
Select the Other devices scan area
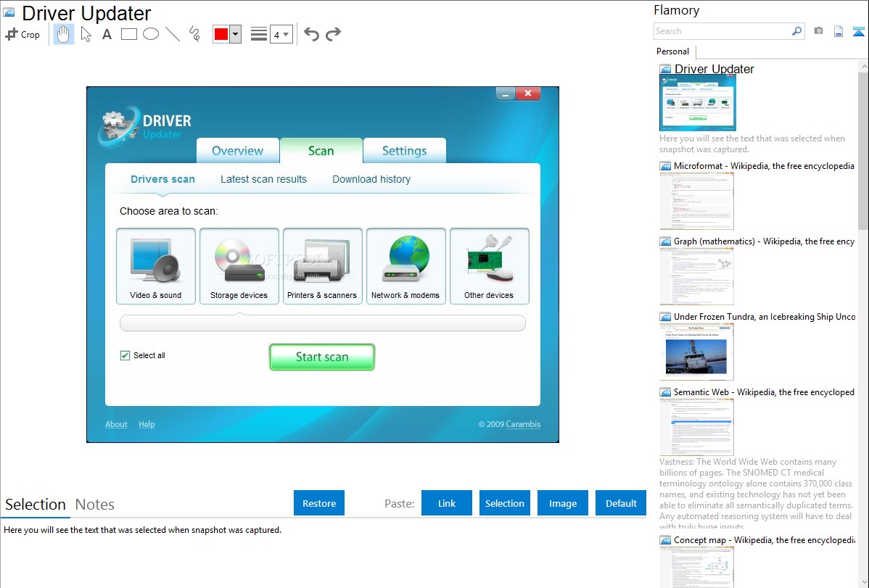click(490, 266)
